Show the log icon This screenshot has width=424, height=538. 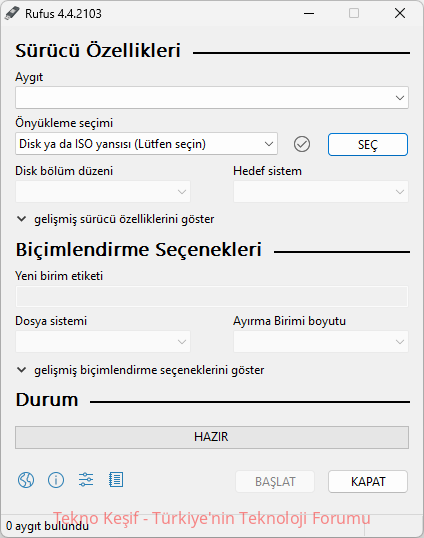point(116,480)
